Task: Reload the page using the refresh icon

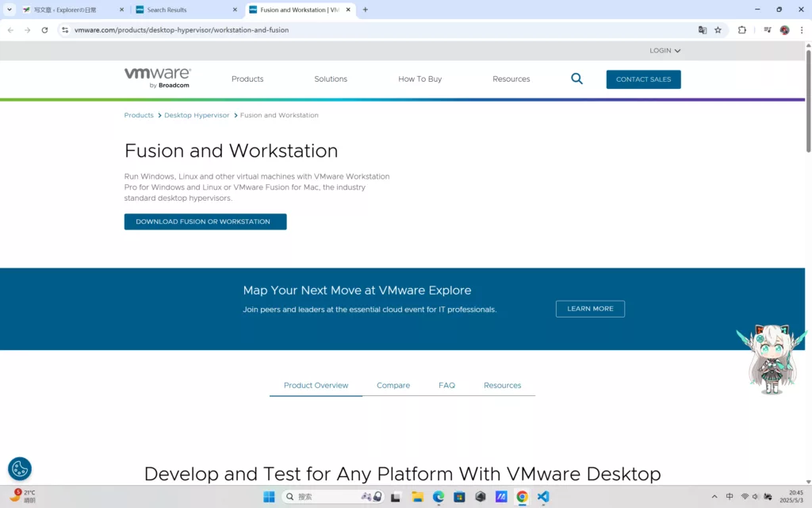Action: click(x=44, y=30)
